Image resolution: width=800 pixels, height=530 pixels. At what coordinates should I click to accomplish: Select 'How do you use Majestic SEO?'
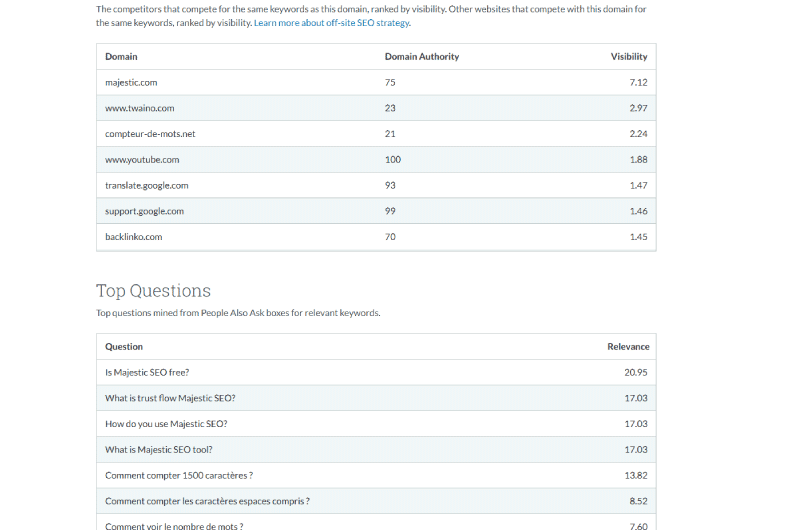(166, 424)
